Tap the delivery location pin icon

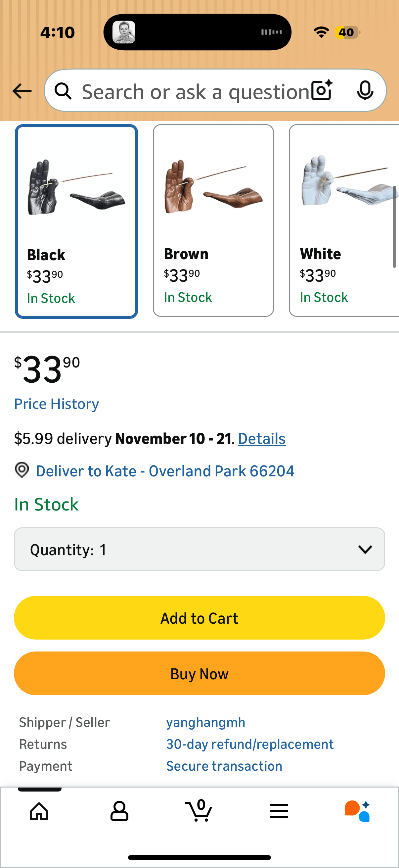(x=22, y=470)
